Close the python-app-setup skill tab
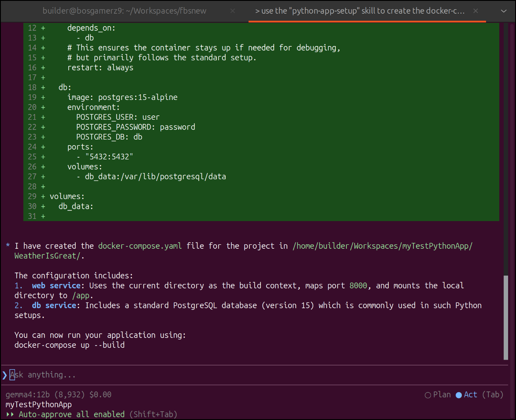This screenshot has width=516, height=420. coord(475,11)
